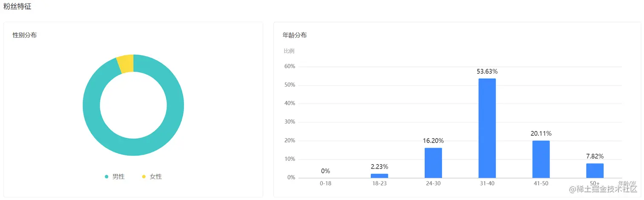Click the 7.82% data label
Image resolution: width=644 pixels, height=200 pixels.
595,156
